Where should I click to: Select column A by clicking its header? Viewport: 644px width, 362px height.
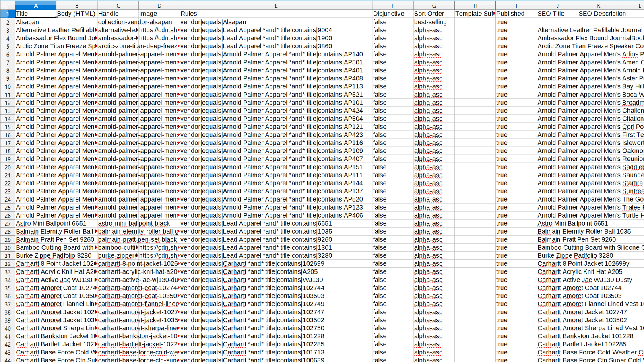pos(35,5)
